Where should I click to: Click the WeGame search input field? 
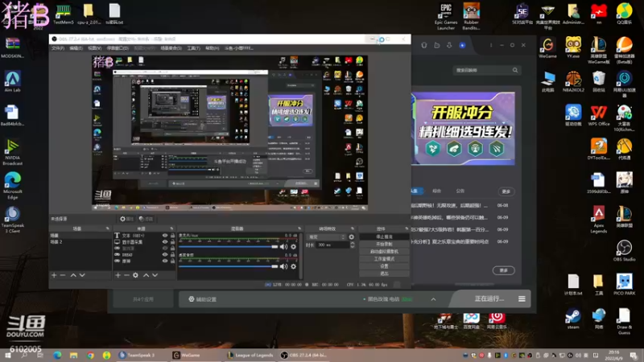(x=482, y=70)
